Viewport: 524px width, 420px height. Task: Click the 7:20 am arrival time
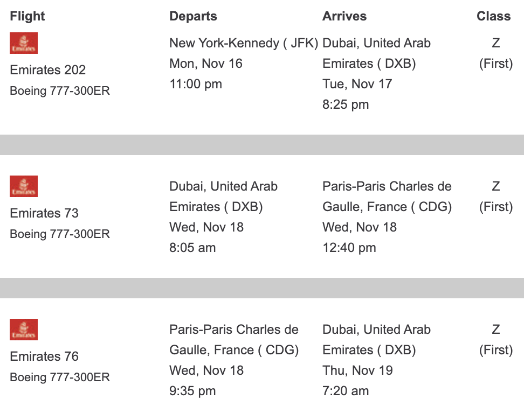click(x=346, y=391)
